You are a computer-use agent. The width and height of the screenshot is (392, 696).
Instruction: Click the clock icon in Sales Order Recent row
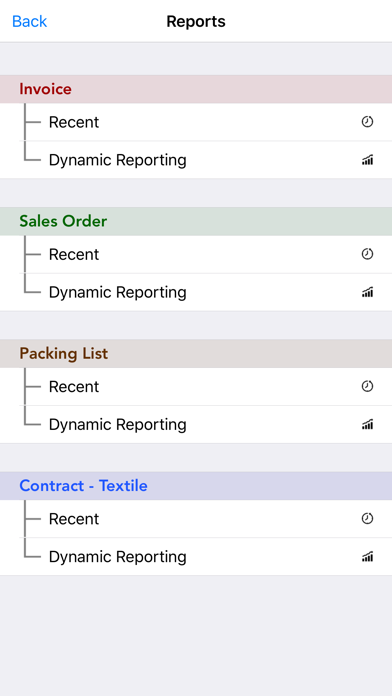(367, 254)
